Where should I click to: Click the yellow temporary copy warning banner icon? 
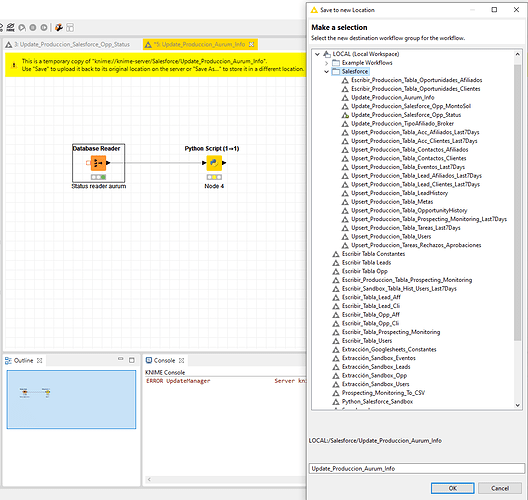pos(14,65)
